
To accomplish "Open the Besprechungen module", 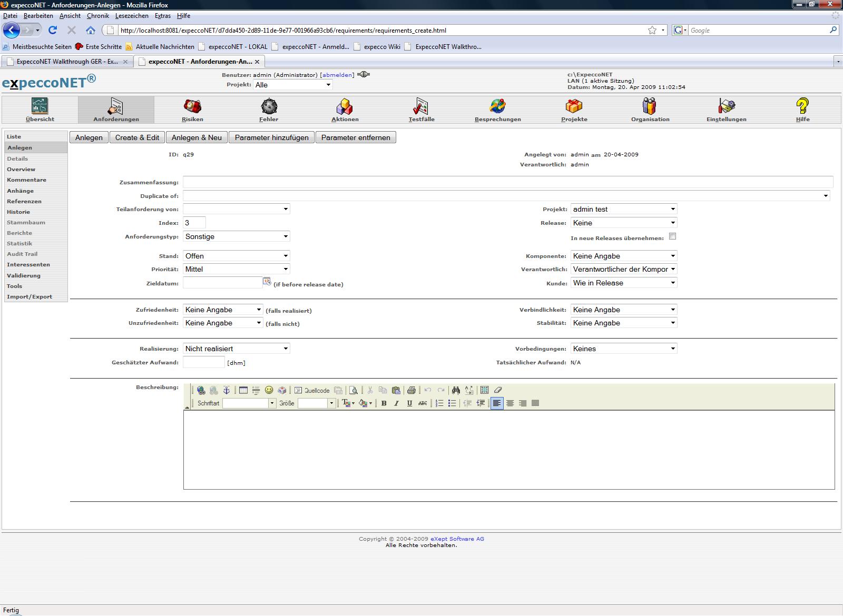I will pyautogui.click(x=497, y=110).
